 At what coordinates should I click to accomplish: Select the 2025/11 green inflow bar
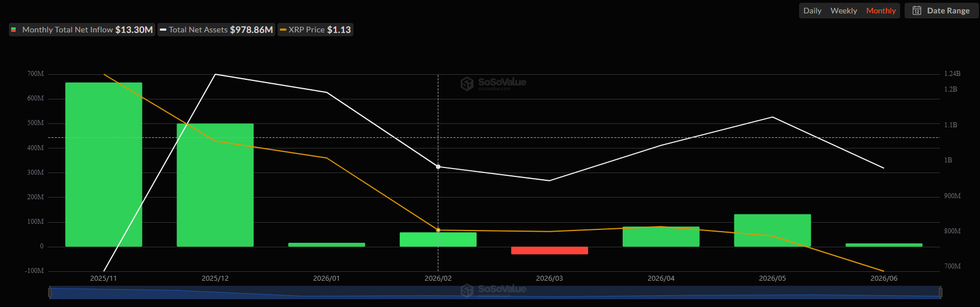coord(104,165)
